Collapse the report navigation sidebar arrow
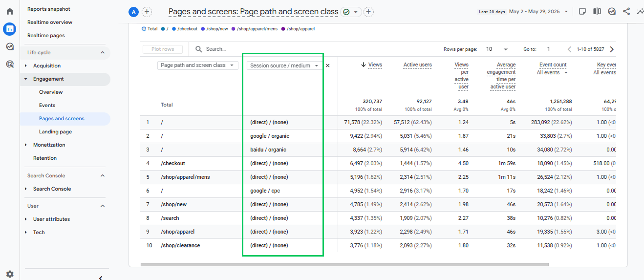This screenshot has width=644, height=280. click(101, 278)
